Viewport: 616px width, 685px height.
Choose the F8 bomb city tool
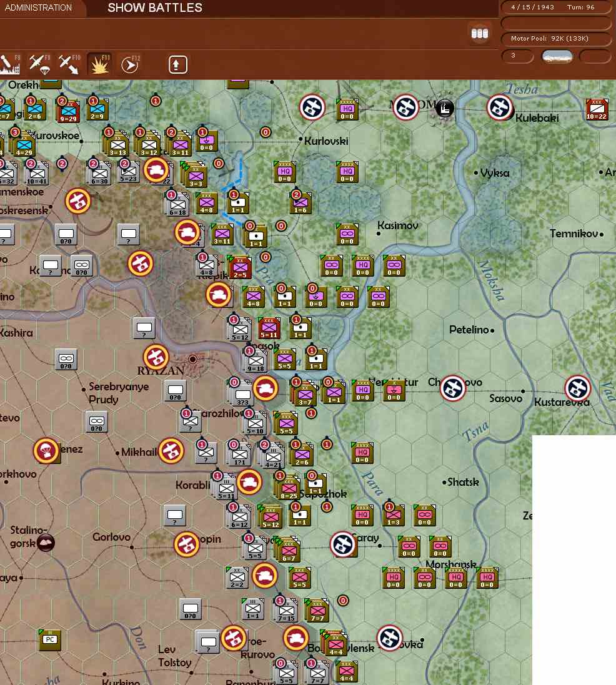[x=9, y=64]
